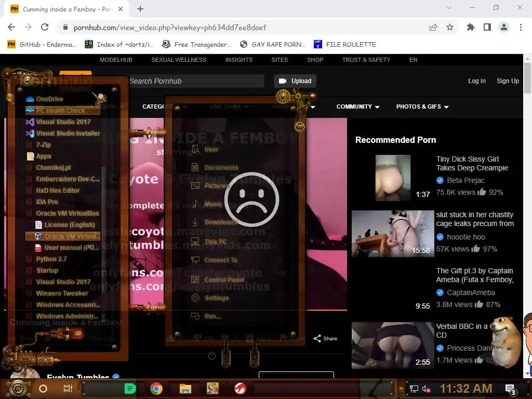Viewport: 532px width, 399px height.
Task: Click the page vertical scrollbar thumb
Action: pos(527,78)
